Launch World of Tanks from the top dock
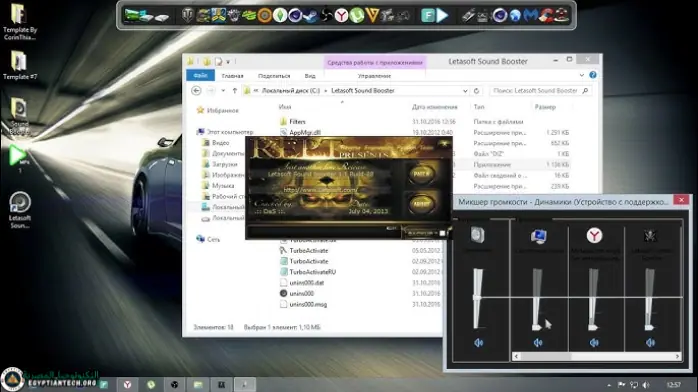This screenshot has width=698, height=392. click(x=188, y=16)
